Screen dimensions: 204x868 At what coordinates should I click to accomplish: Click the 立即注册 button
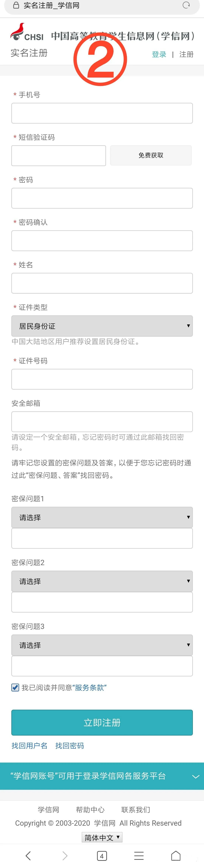[102, 723]
